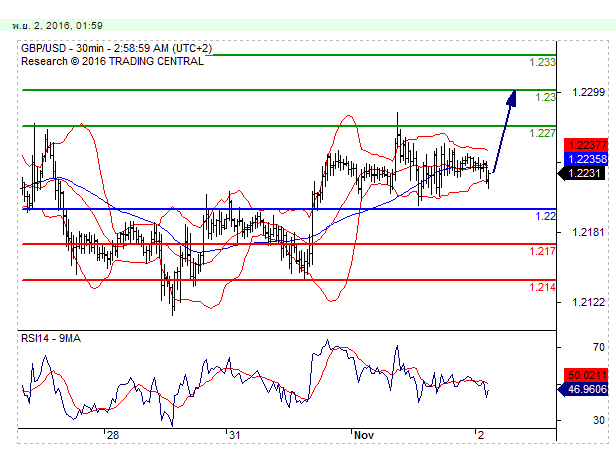
Task: Click the black 1.2231 price tag
Action: coord(584,173)
